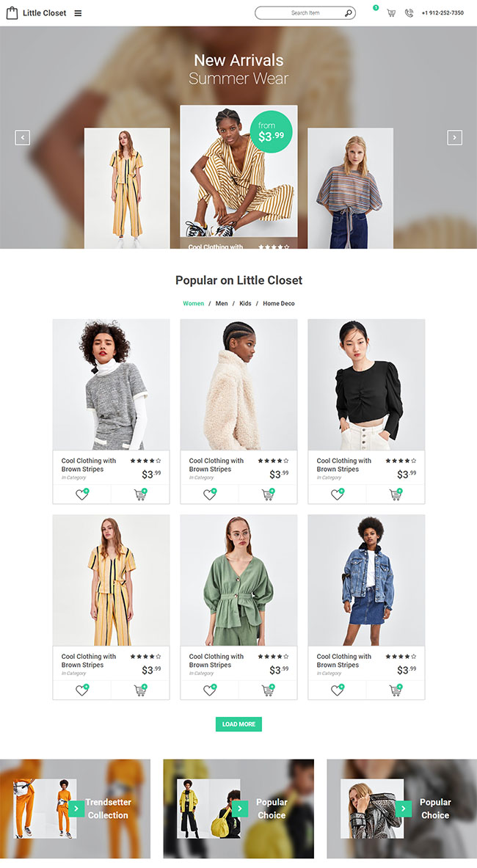The image size is (477, 868).
Task: Open the Trendsetter Collection arrow button
Action: (x=76, y=809)
